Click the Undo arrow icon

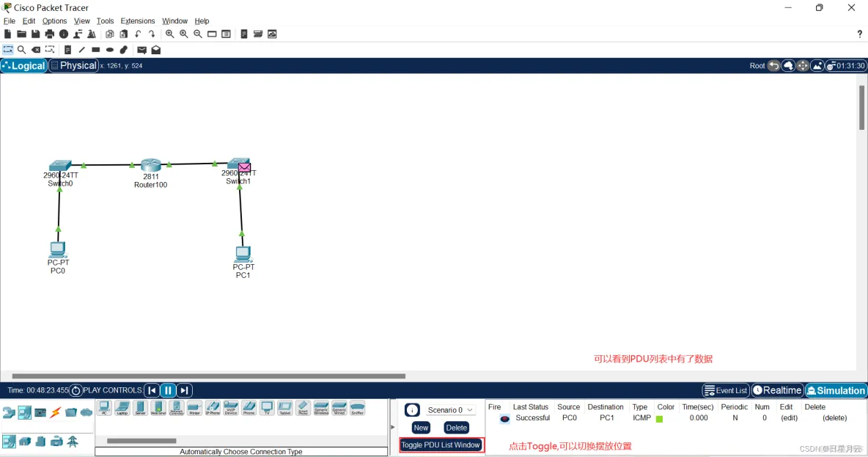pos(138,34)
